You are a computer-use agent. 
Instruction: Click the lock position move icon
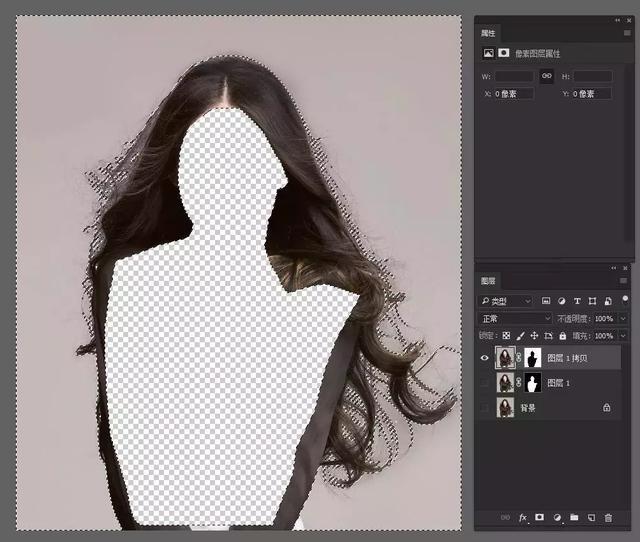(x=534, y=336)
